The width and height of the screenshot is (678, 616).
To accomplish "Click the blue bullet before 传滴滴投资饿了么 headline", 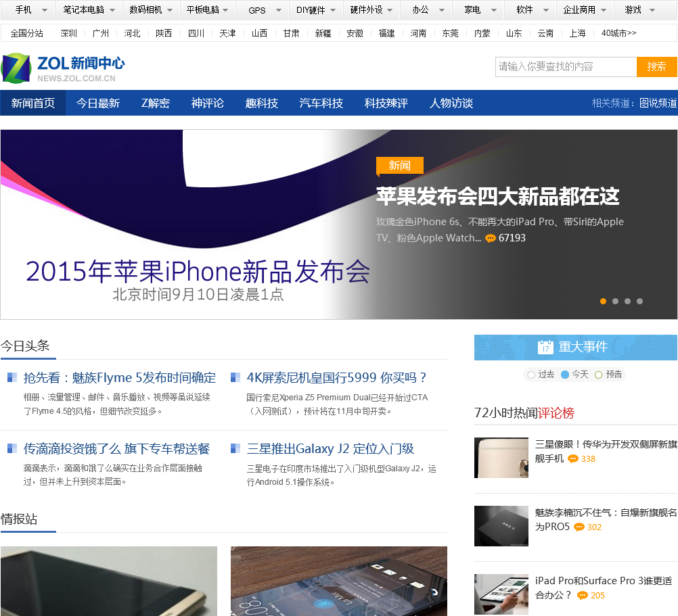I will click(12, 448).
